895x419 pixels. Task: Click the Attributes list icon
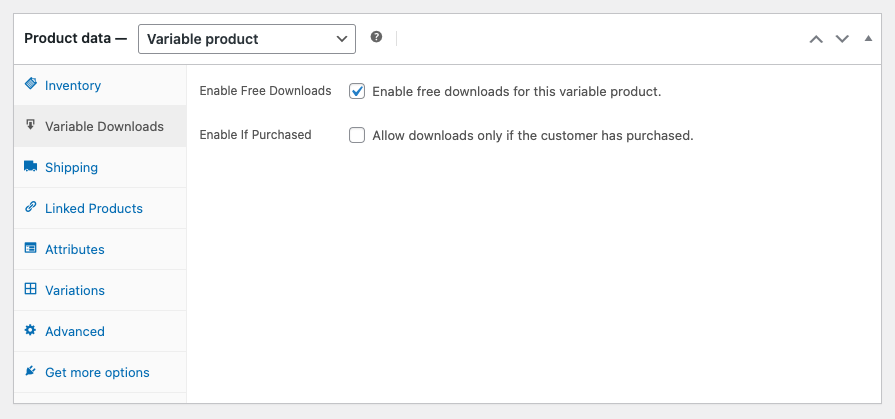(30, 249)
